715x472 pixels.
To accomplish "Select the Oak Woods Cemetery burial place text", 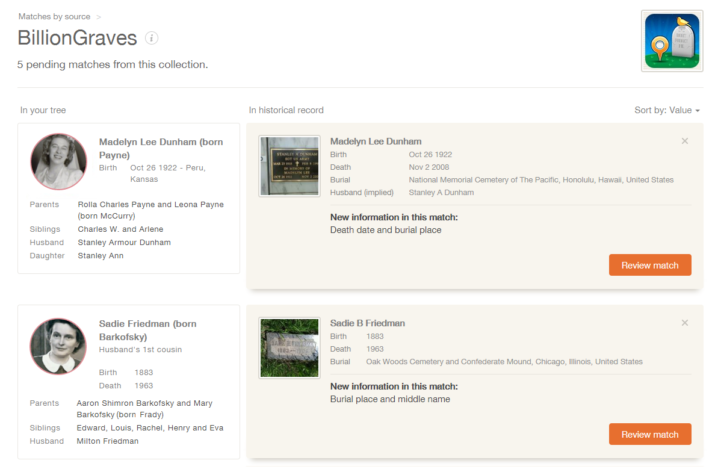I will [504, 362].
